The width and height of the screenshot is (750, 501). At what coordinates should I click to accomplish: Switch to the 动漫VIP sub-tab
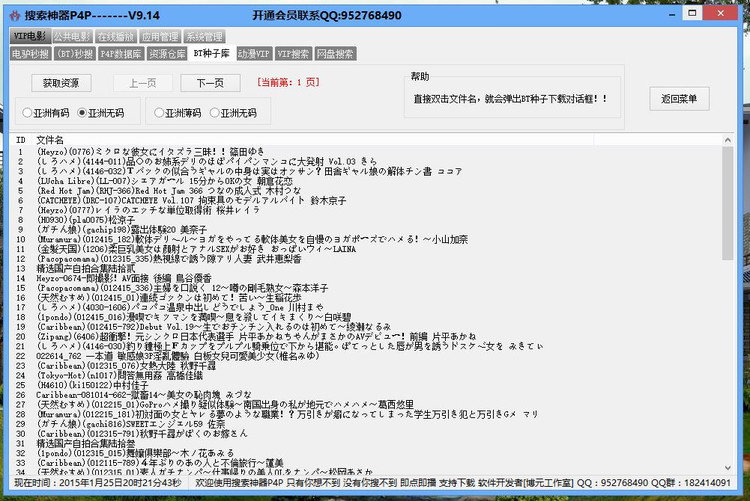254,54
